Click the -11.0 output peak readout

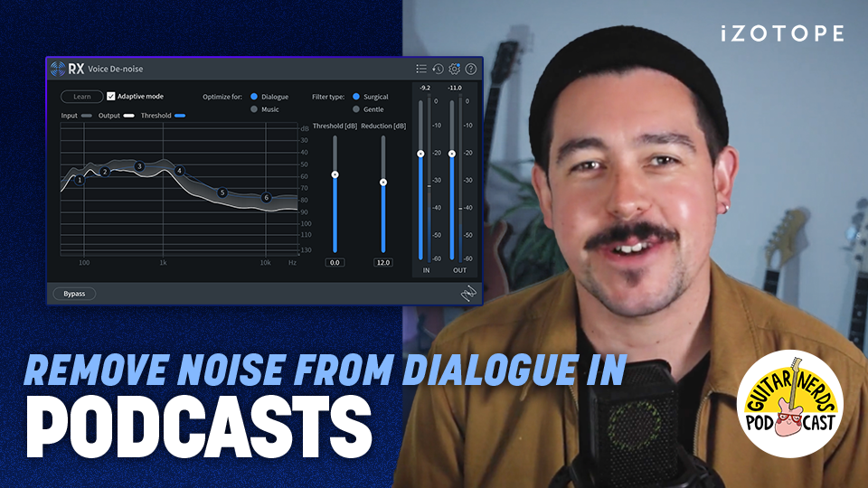(x=455, y=88)
